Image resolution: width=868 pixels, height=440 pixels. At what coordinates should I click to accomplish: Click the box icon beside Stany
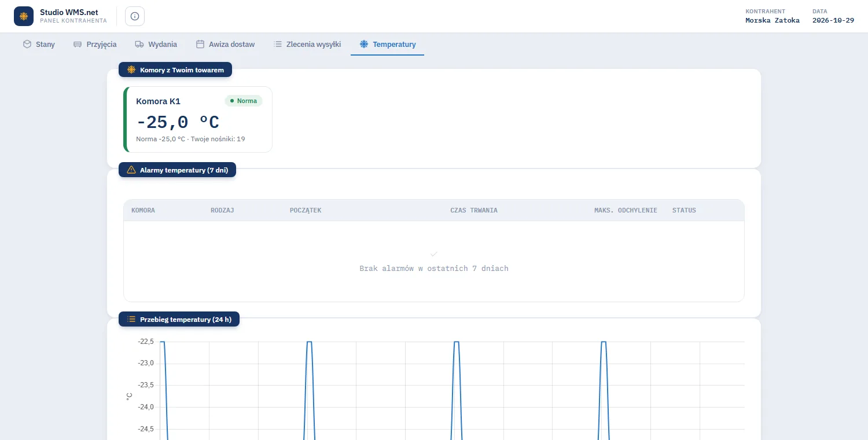tap(27, 44)
